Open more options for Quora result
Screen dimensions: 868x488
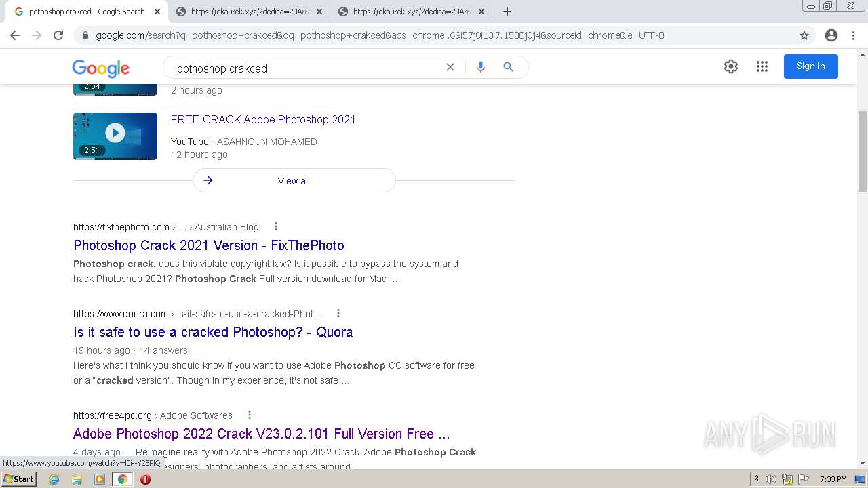pyautogui.click(x=338, y=314)
